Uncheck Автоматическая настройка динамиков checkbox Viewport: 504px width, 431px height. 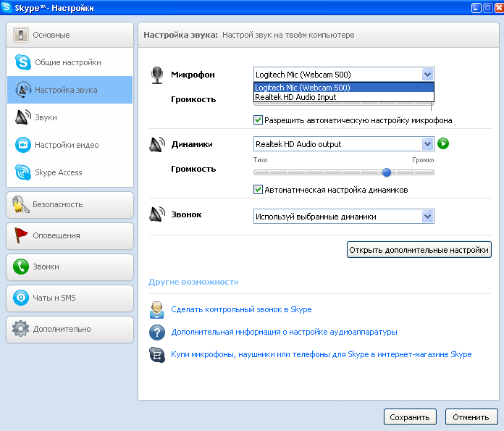click(258, 190)
